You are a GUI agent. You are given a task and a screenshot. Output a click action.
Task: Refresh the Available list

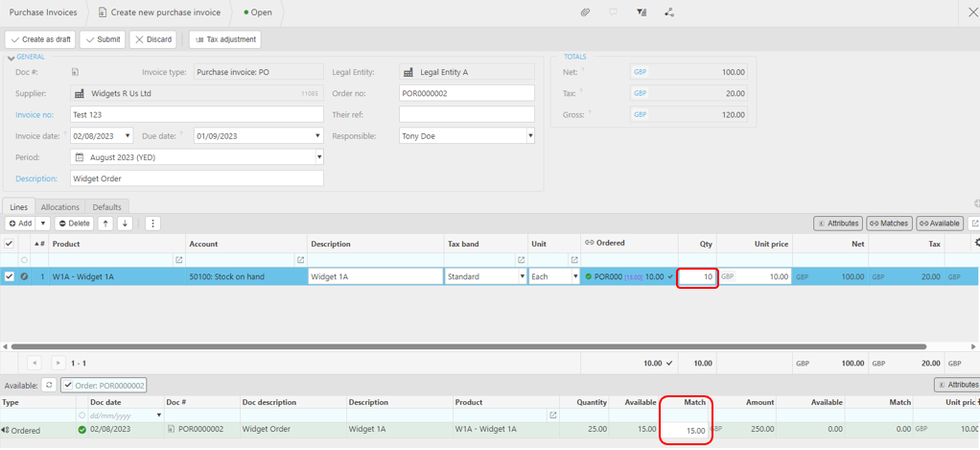tap(49, 385)
